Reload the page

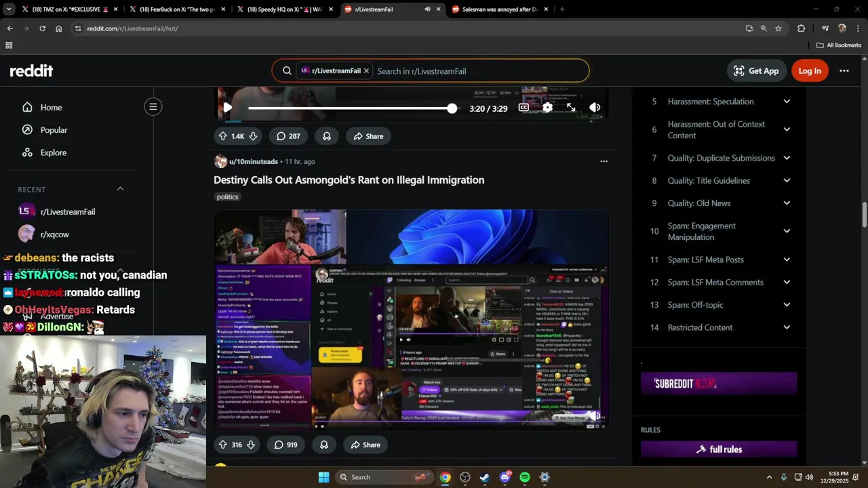[42, 28]
